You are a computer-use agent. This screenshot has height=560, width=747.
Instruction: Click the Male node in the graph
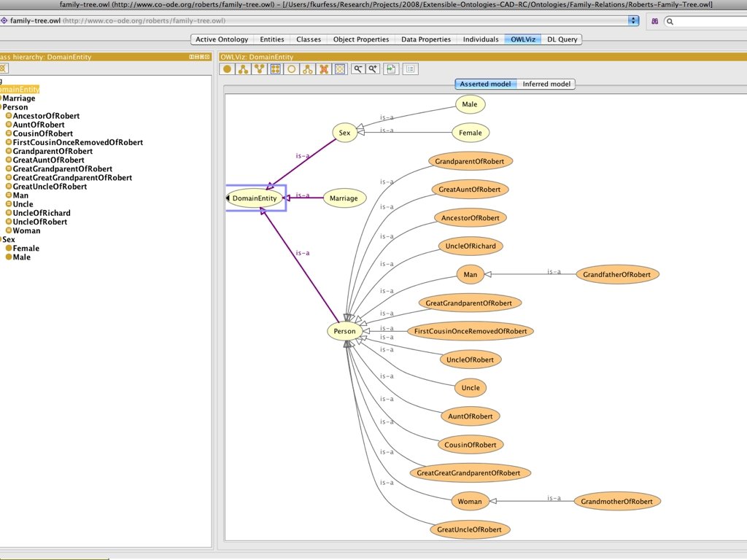click(x=470, y=104)
